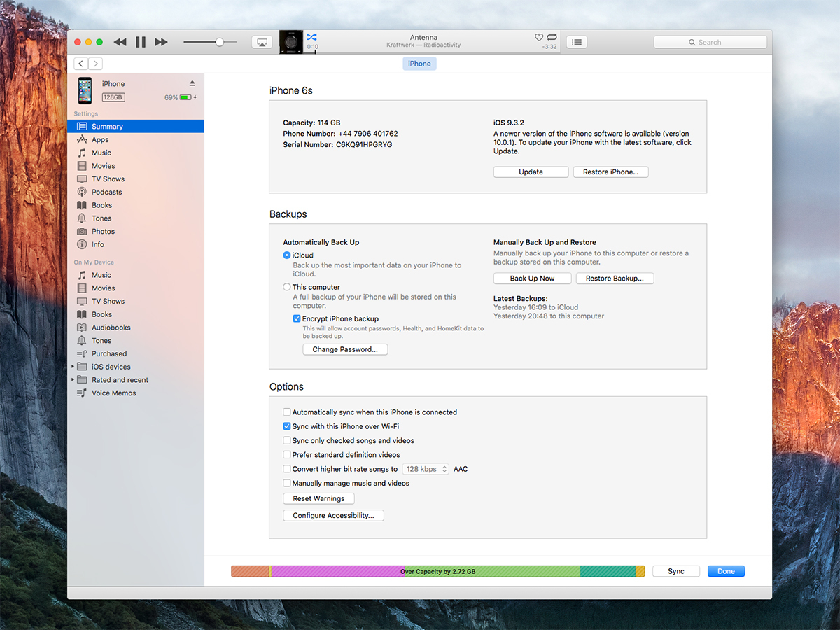Screen dimensions: 840x630
Task: Click the blue Done button
Action: (726, 571)
